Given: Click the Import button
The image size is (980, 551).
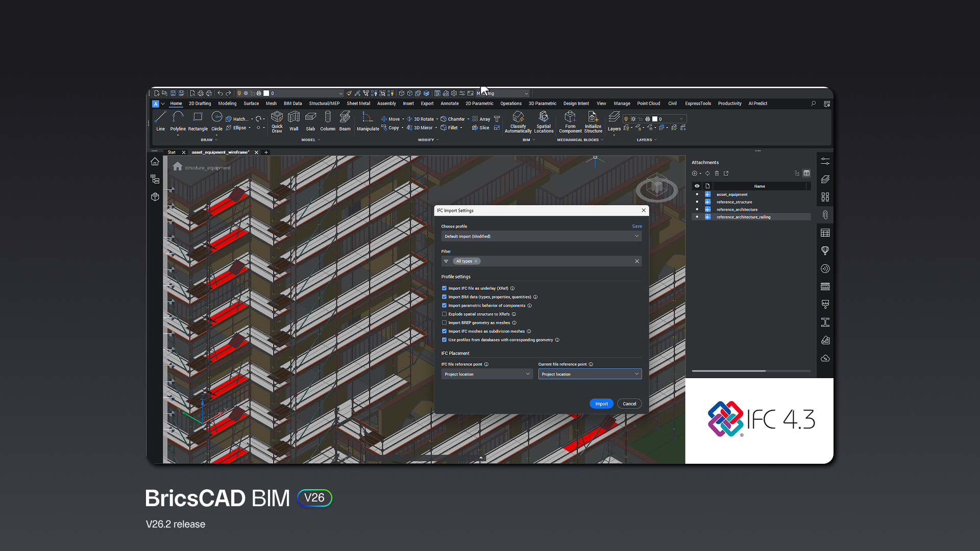Looking at the screenshot, I should (601, 403).
